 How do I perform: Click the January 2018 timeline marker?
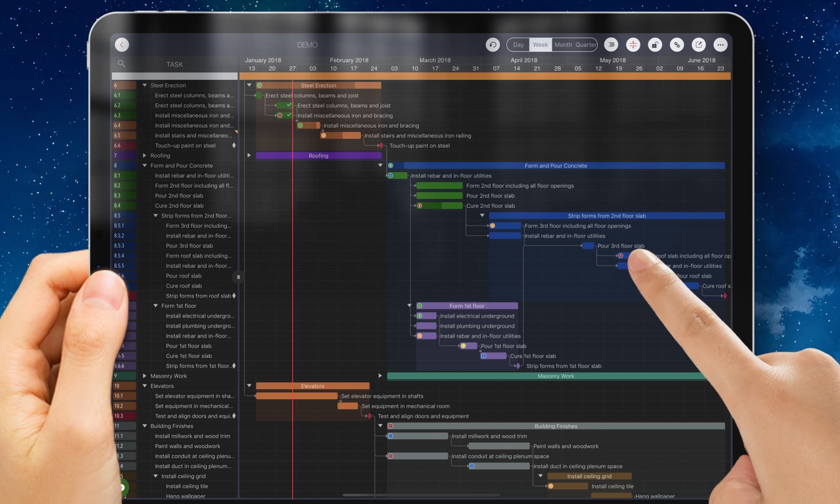pyautogui.click(x=263, y=59)
